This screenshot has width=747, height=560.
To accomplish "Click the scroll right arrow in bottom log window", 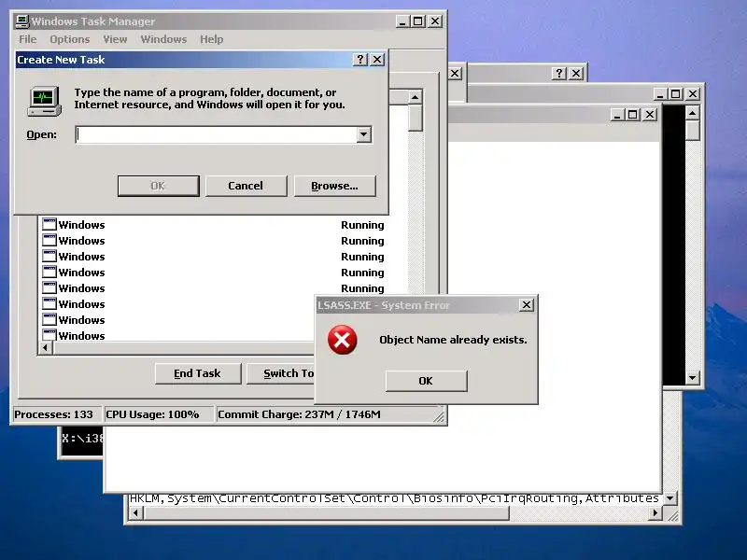I will click(x=655, y=512).
